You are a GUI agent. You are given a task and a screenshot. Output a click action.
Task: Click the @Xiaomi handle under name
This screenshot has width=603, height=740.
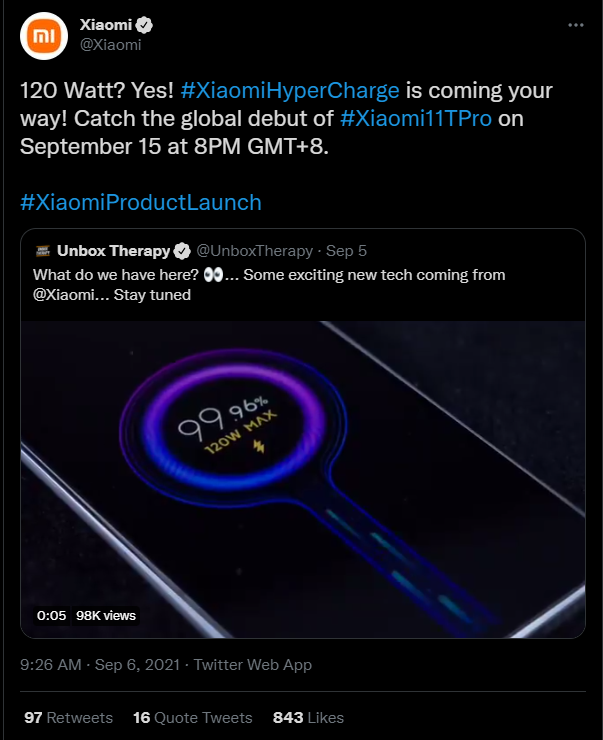pyautogui.click(x=110, y=44)
